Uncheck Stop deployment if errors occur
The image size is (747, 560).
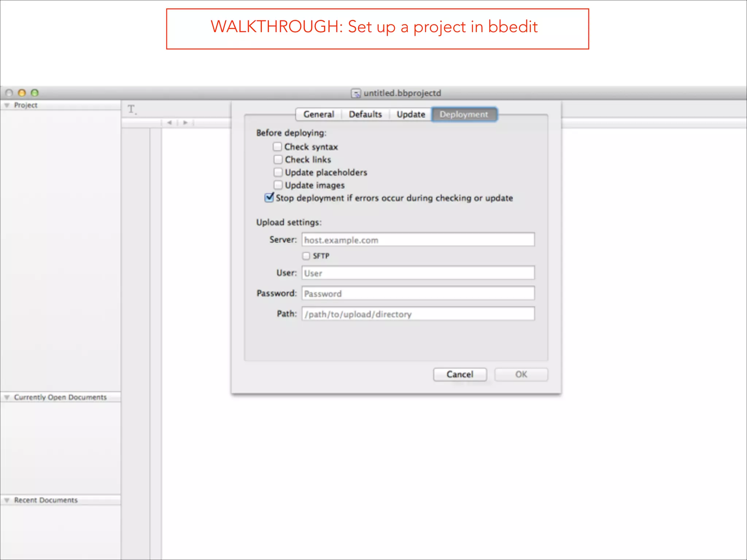(269, 198)
